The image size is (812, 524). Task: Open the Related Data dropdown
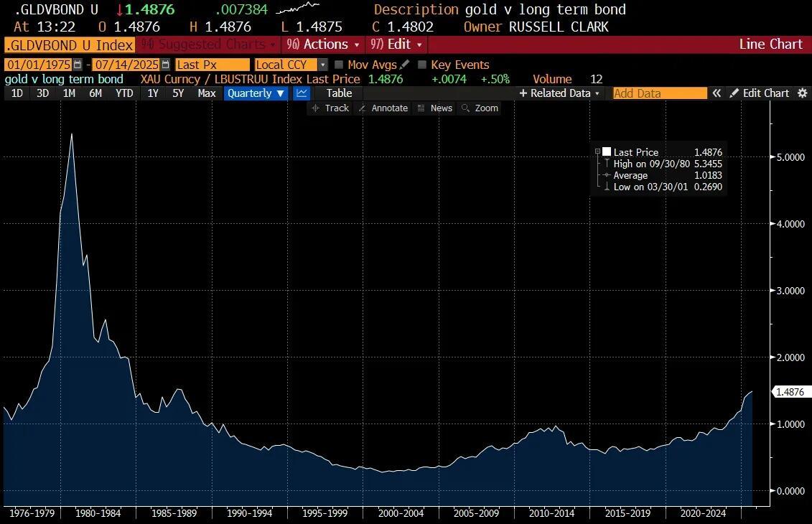pyautogui.click(x=559, y=93)
